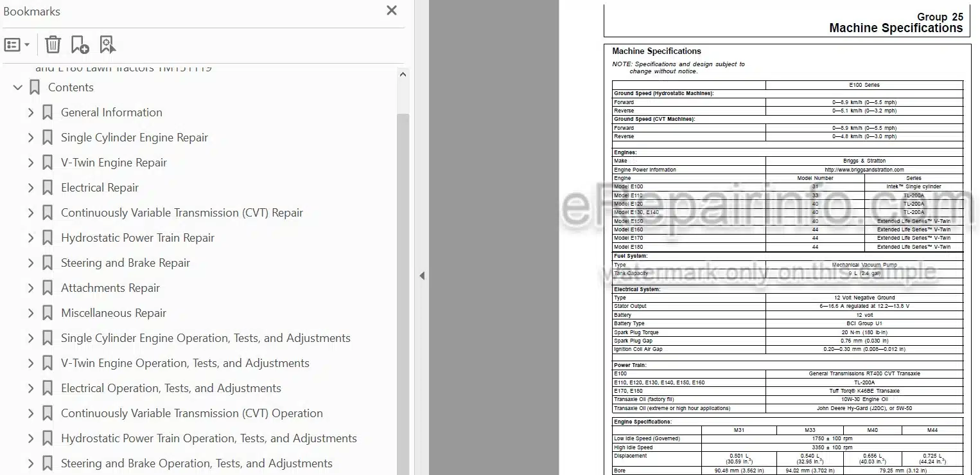Open Miscellaneous Repair section

114,313
